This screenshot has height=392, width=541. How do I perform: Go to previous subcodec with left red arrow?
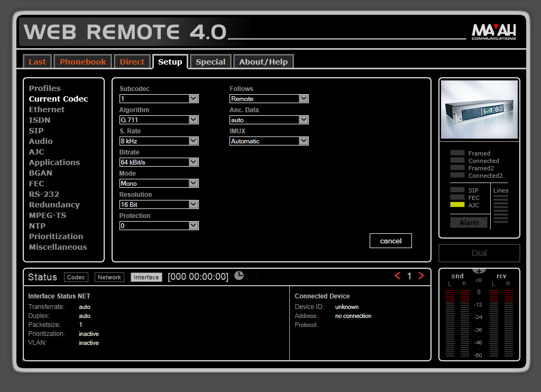point(398,276)
